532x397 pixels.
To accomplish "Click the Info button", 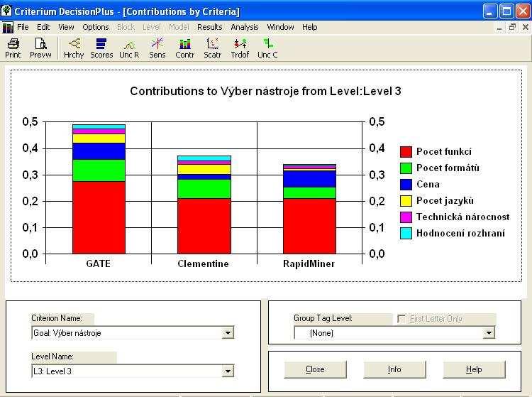I will 394,369.
